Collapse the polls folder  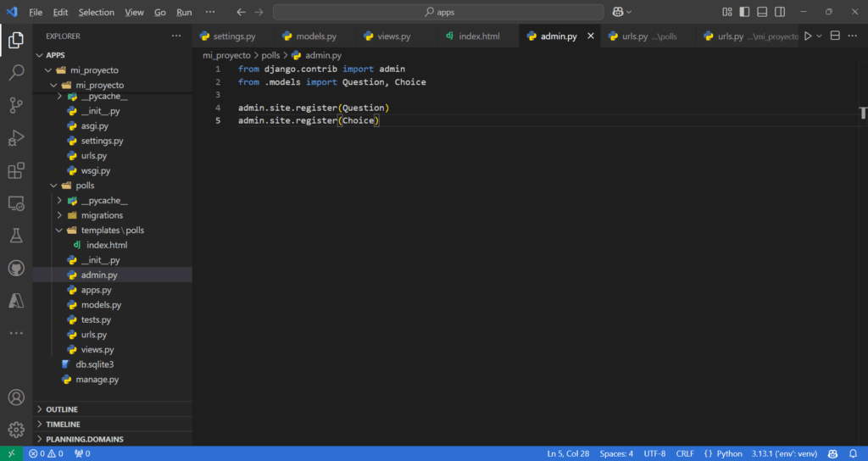coord(53,186)
